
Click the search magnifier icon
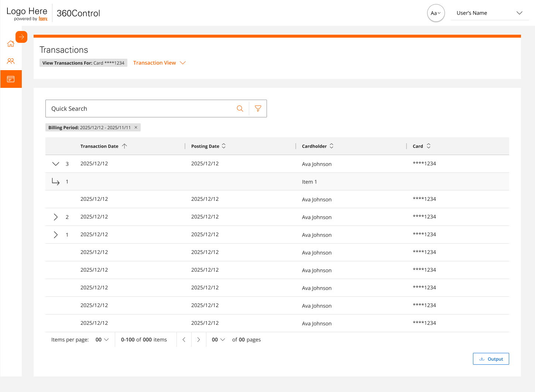coord(240,109)
